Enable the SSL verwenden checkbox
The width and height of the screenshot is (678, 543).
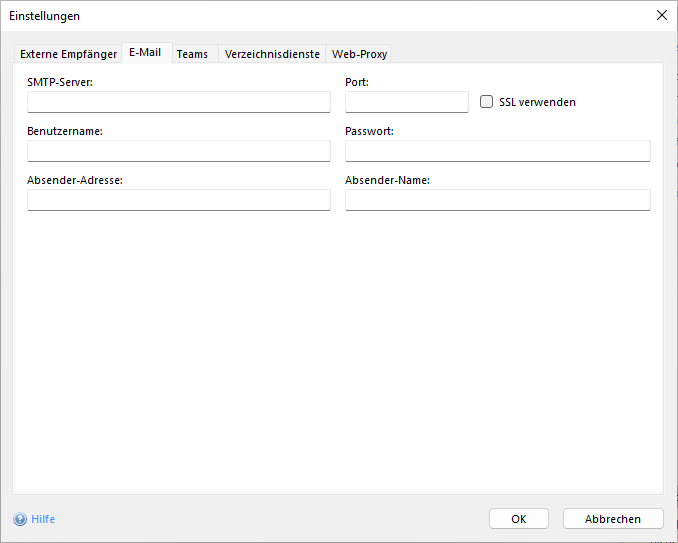[487, 102]
